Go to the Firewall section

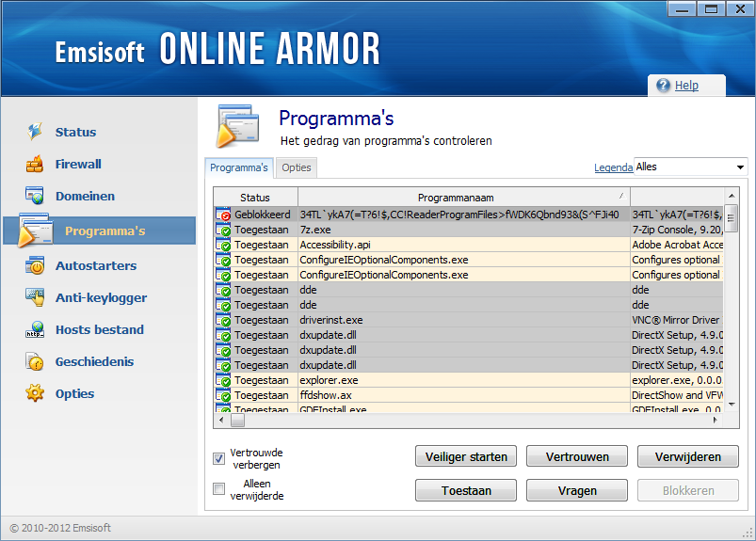pos(78,164)
